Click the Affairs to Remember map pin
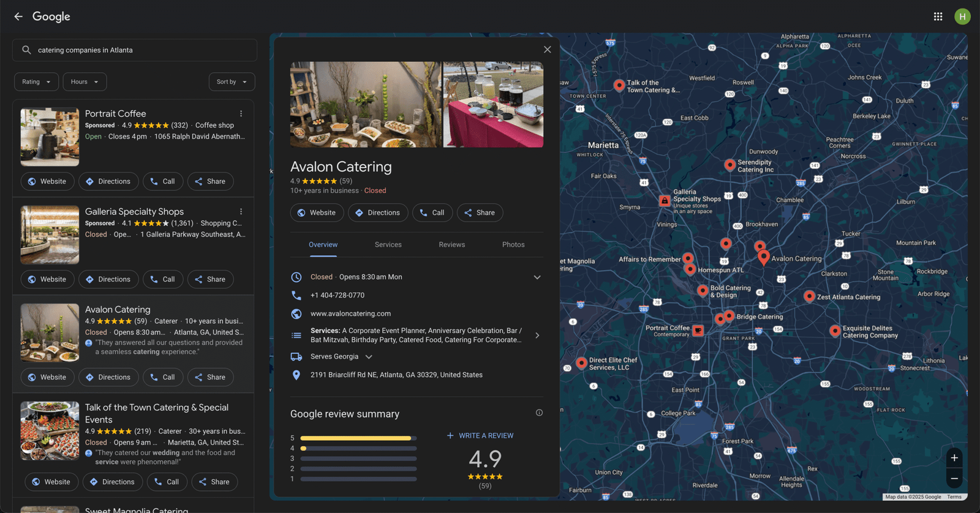 point(688,258)
